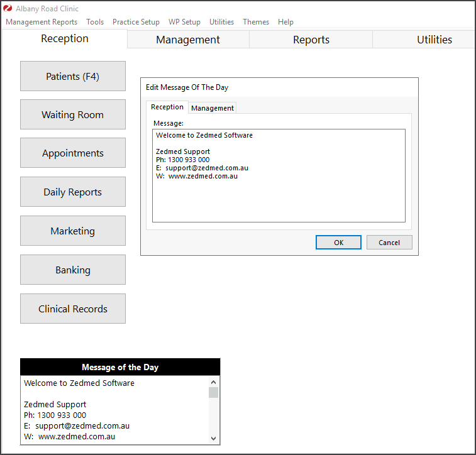This screenshot has width=476, height=455.
Task: Open the Help menu
Action: tap(285, 22)
